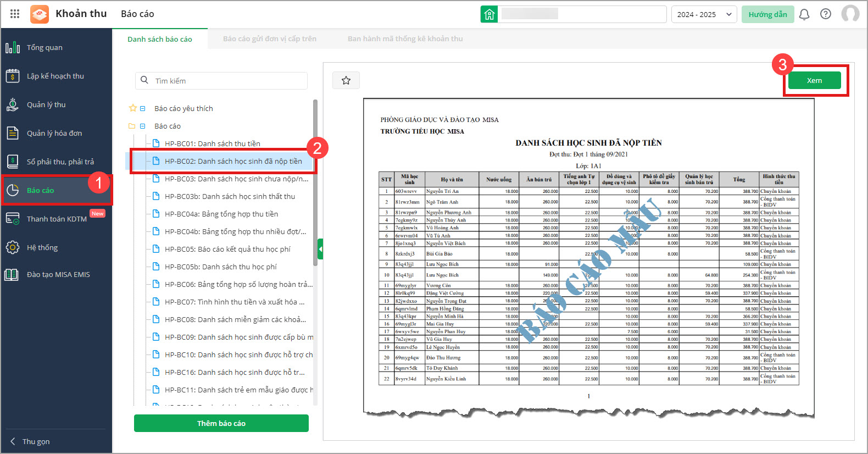Go to Quản lý hóa đơn
868x454 pixels.
(54, 134)
